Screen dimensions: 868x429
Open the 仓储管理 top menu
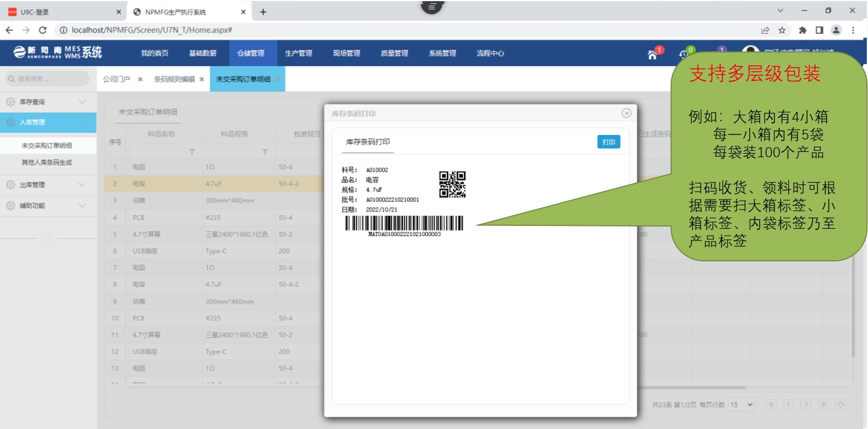251,53
